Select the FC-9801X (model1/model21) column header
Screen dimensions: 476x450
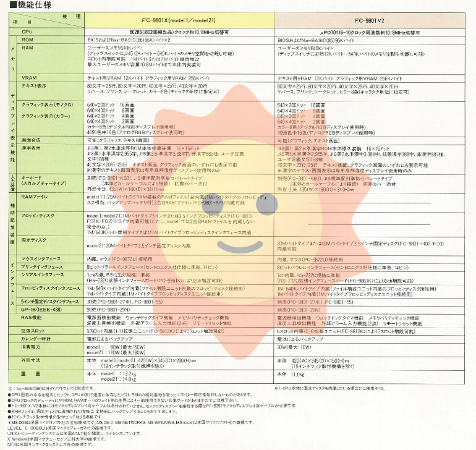179,20
